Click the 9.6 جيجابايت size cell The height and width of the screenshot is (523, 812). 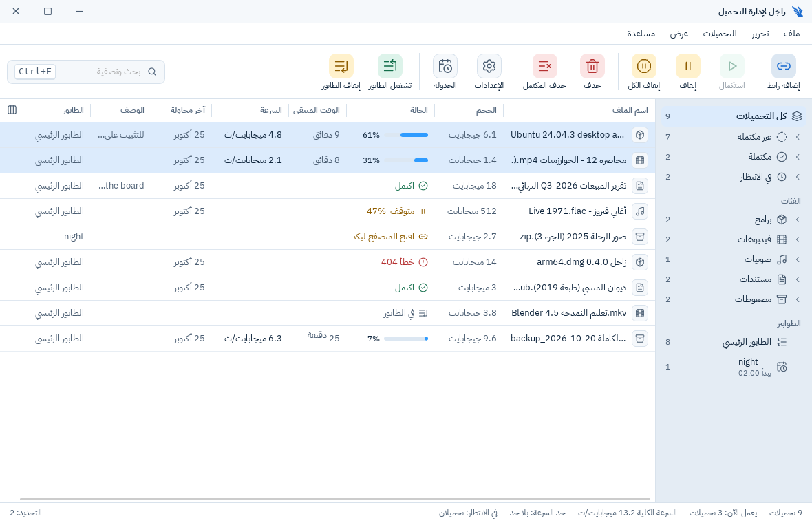472,338
